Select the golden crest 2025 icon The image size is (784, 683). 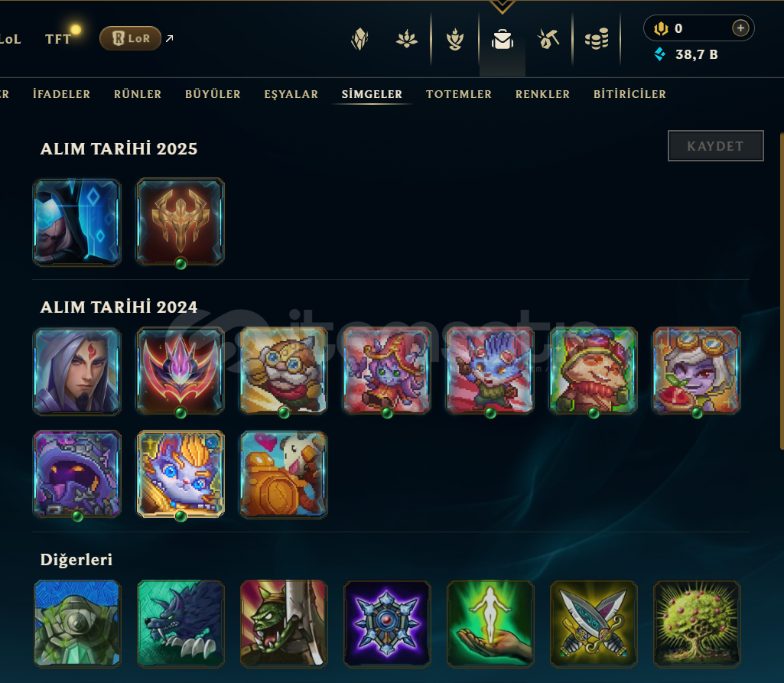point(181,222)
